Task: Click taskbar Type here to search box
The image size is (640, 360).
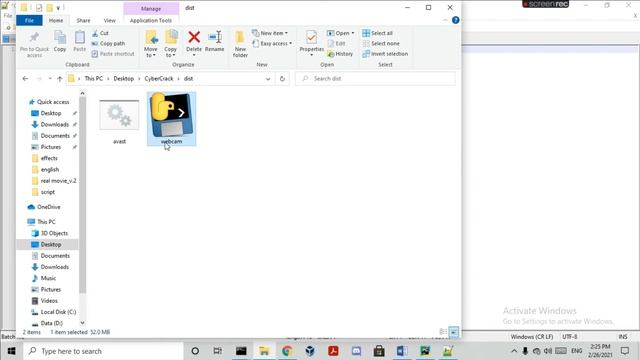Action: tap(104, 351)
